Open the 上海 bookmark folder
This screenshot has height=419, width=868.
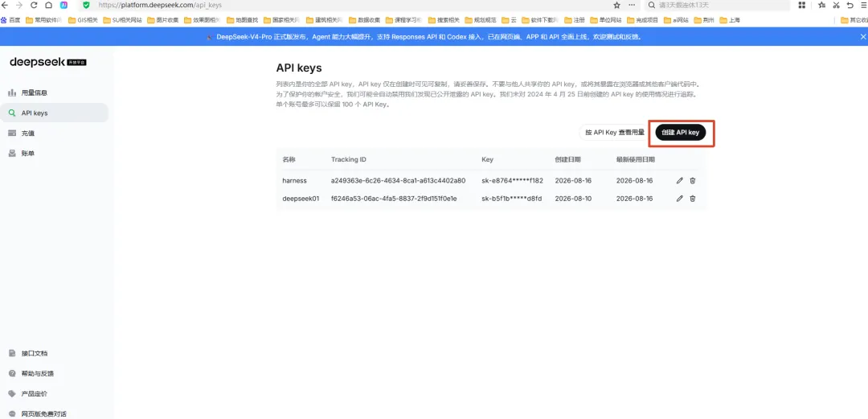point(730,20)
